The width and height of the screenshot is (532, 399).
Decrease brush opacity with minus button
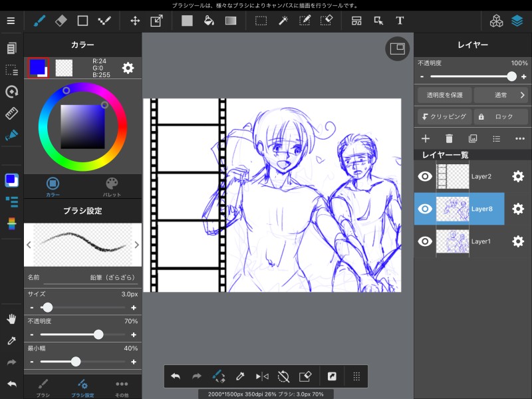pos(32,334)
